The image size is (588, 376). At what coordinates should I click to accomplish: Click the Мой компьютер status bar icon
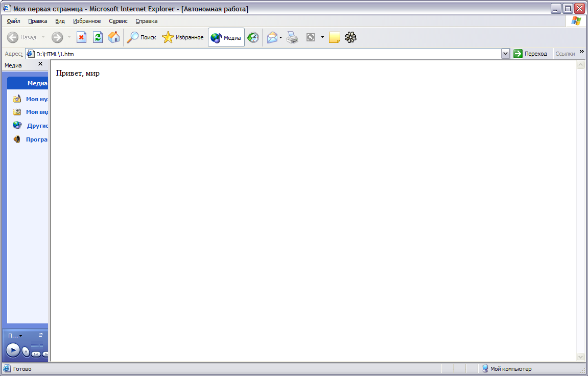click(485, 369)
